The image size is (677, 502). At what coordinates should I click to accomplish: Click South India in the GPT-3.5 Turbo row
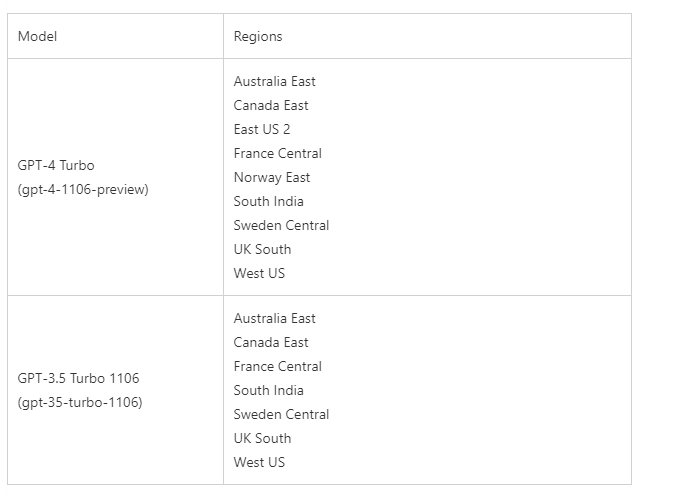[268, 390]
